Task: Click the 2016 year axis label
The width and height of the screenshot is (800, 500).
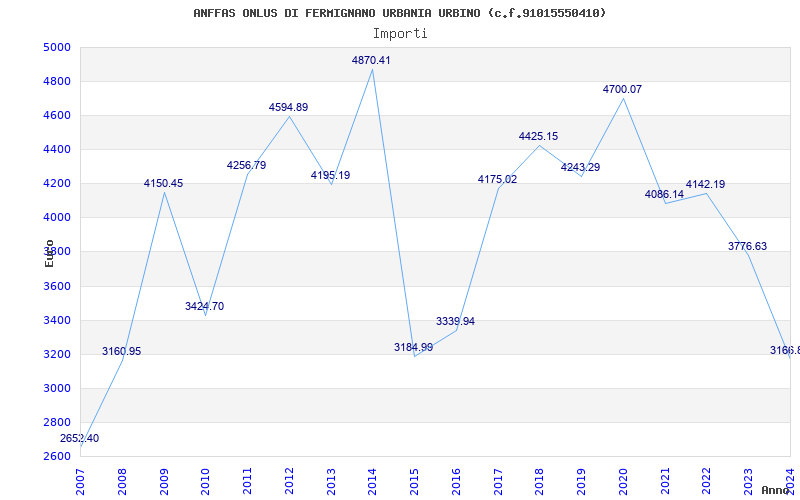Action: pyautogui.click(x=456, y=482)
